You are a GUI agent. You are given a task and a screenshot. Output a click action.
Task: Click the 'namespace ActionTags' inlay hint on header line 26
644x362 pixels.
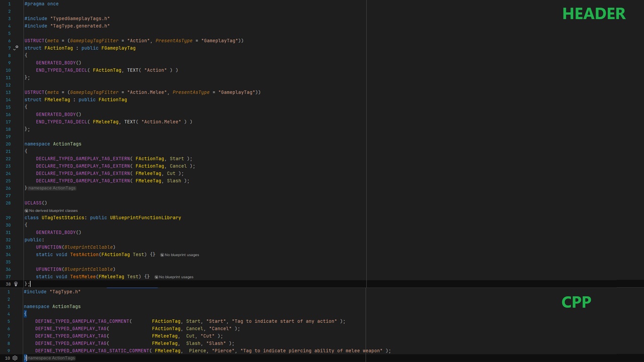pos(52,188)
